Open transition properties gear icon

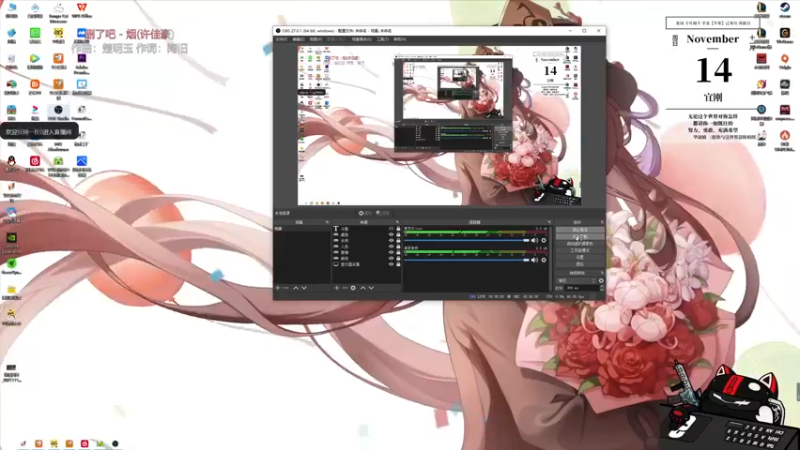coord(601,281)
